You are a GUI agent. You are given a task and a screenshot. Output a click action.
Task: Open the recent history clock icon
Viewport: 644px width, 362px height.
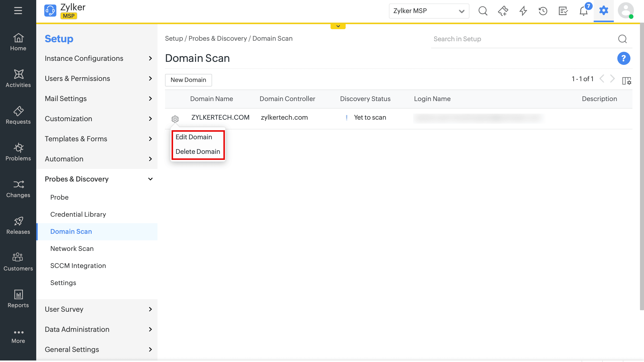click(x=543, y=11)
